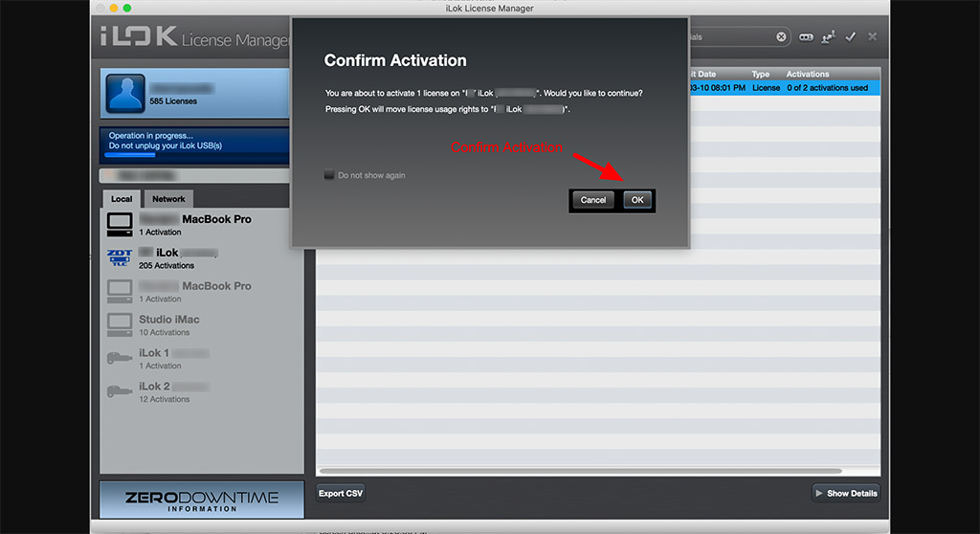Select the grayed MacBook Pro computer icon

(x=120, y=291)
